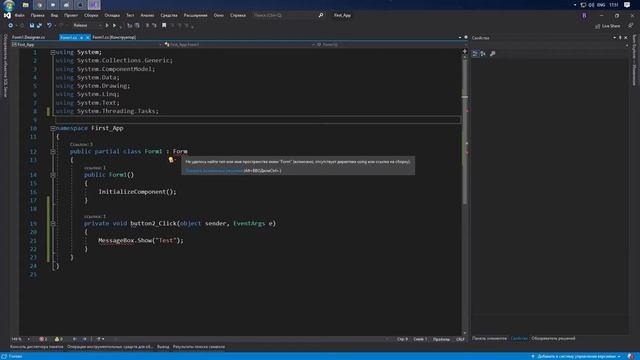Click MessageBox.Show("Test") code line

coord(141,240)
